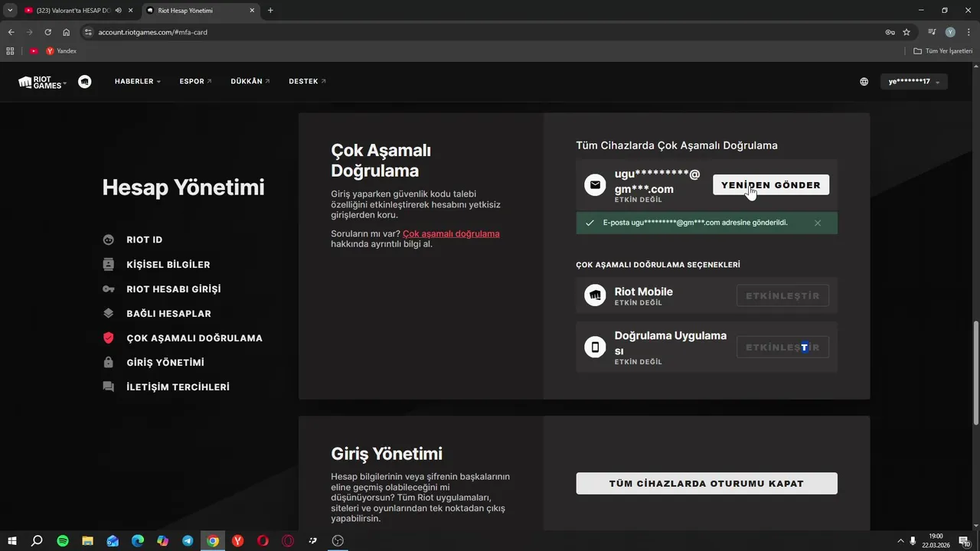Open Spotify from the taskbar
Viewport: 980px width, 551px height.
pos(63,541)
